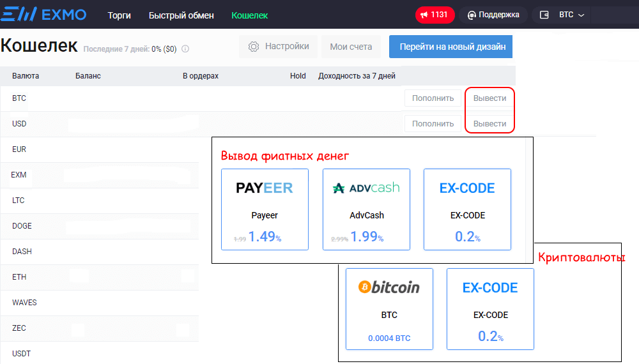Click the info icon after 7-day stats
The width and height of the screenshot is (639, 364).
(186, 49)
